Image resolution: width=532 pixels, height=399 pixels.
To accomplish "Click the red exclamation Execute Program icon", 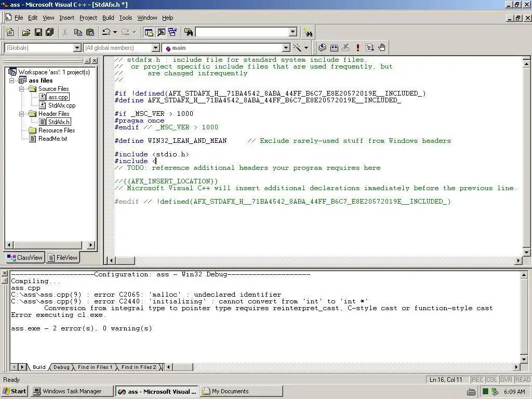I will click(357, 48).
